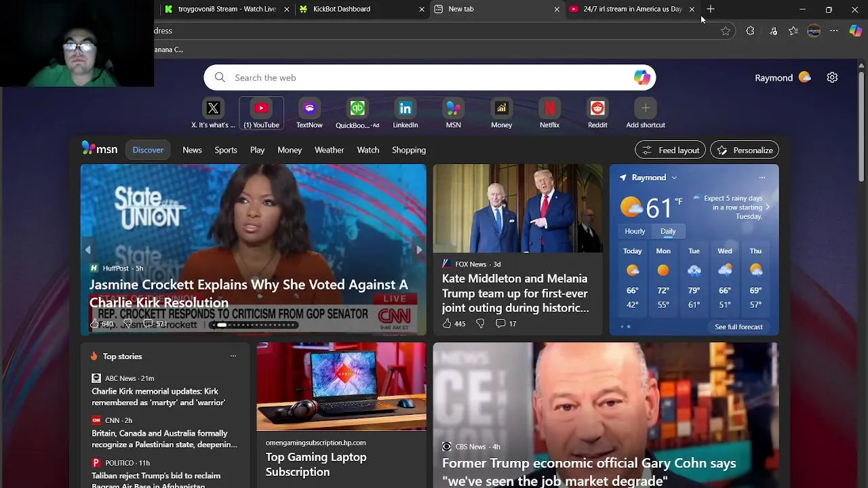Select the Weather feed tab
The width and height of the screenshot is (868, 488).
[x=329, y=150]
